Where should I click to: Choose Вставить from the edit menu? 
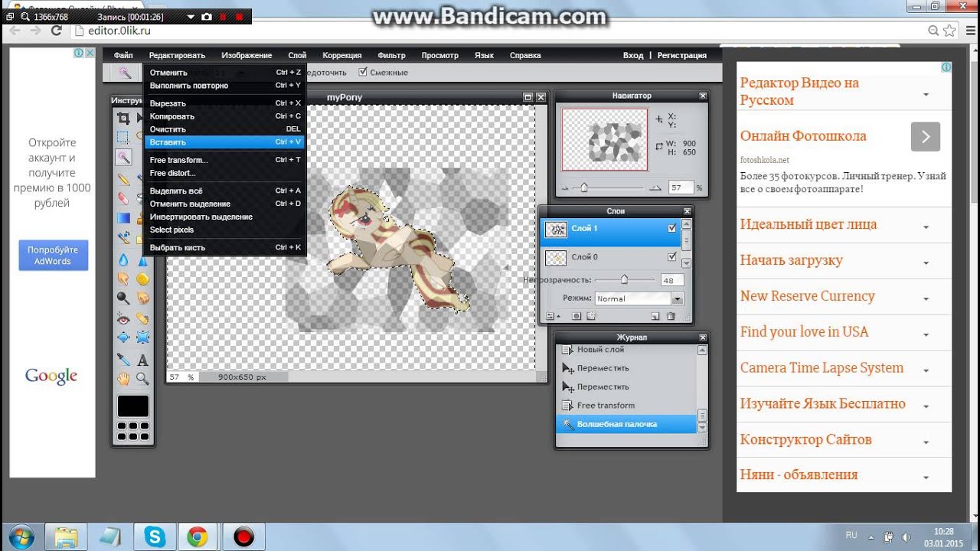[224, 142]
